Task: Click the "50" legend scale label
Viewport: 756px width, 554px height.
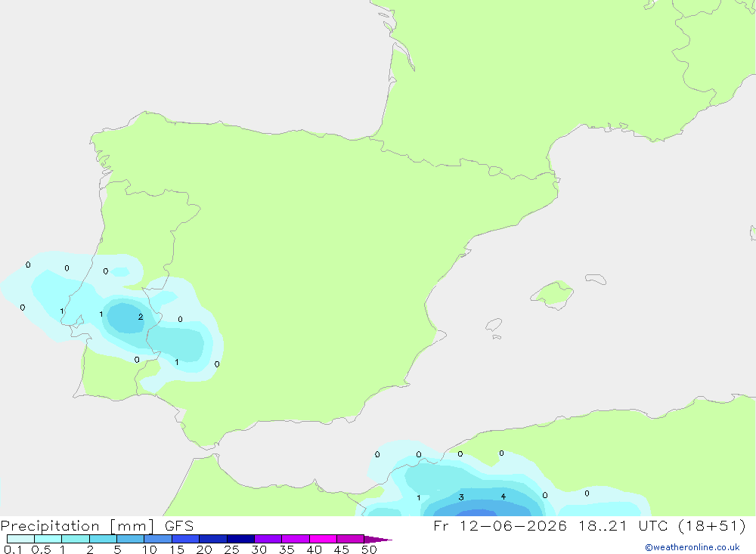Action: [x=370, y=549]
